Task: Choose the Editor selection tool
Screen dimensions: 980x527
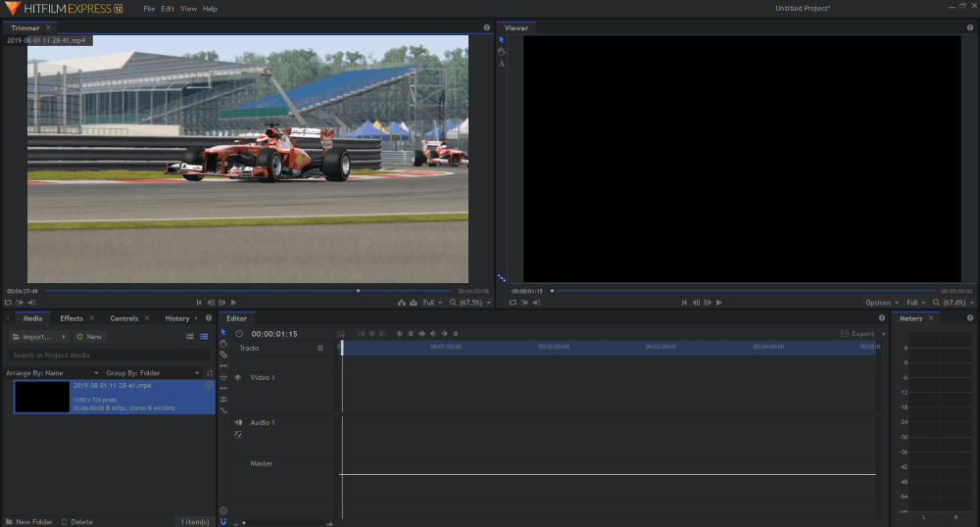Action: 223,332
